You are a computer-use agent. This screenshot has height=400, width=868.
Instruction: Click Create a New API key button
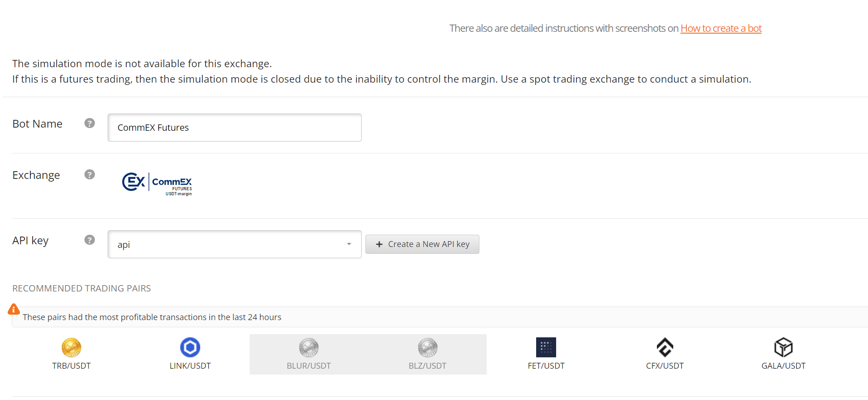click(x=422, y=244)
